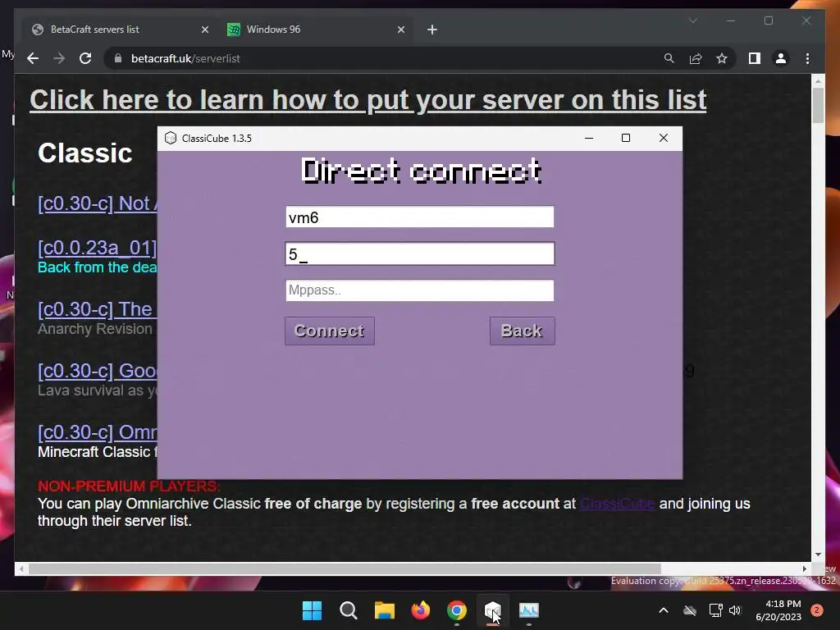The width and height of the screenshot is (840, 630).
Task: Maximize the ClassiCube window
Action: pos(626,138)
